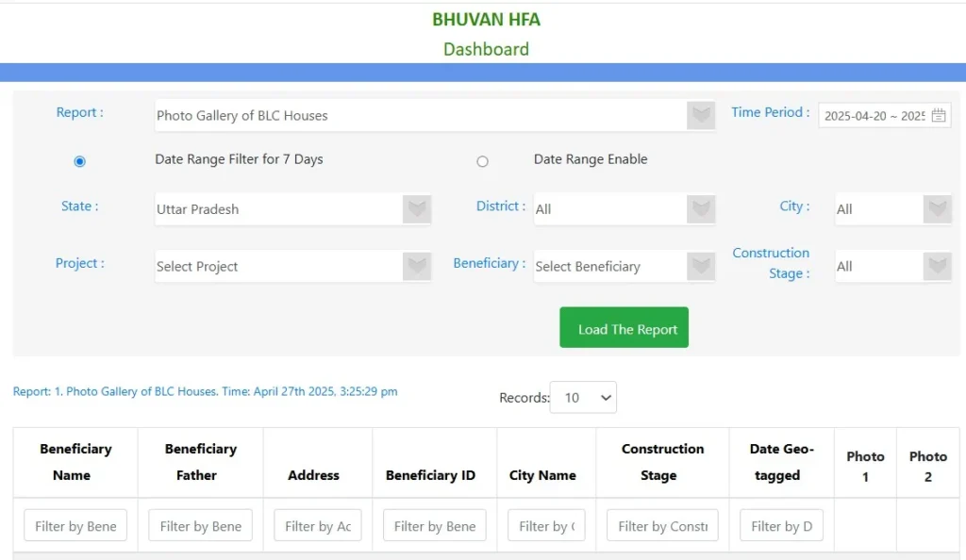Open the Records per page dropdown
Image resolution: width=966 pixels, height=560 pixels.
pos(583,398)
